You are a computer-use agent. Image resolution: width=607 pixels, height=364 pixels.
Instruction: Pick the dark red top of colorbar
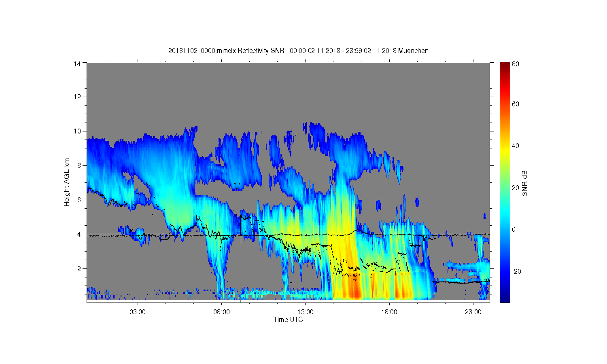pyautogui.click(x=505, y=65)
